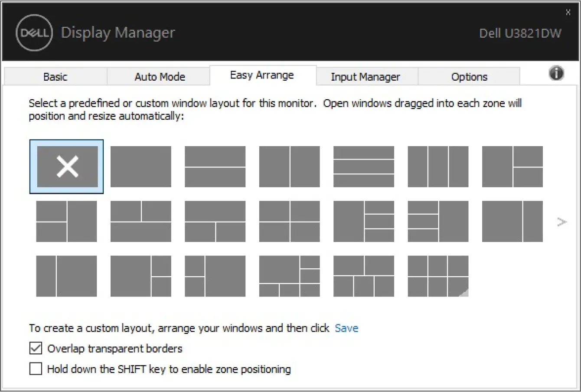The image size is (581, 392).
Task: Uncheck Overlap transparent borders
Action: click(x=36, y=348)
